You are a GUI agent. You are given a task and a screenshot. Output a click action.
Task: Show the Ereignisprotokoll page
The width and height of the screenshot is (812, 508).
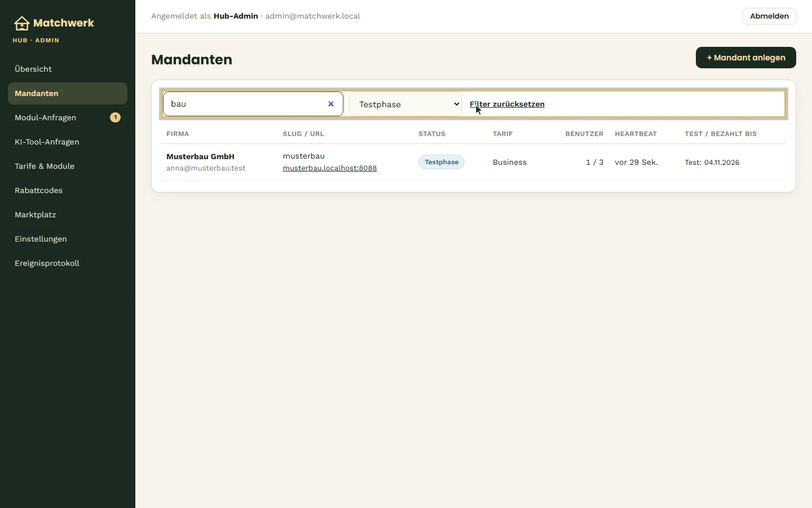click(68, 263)
